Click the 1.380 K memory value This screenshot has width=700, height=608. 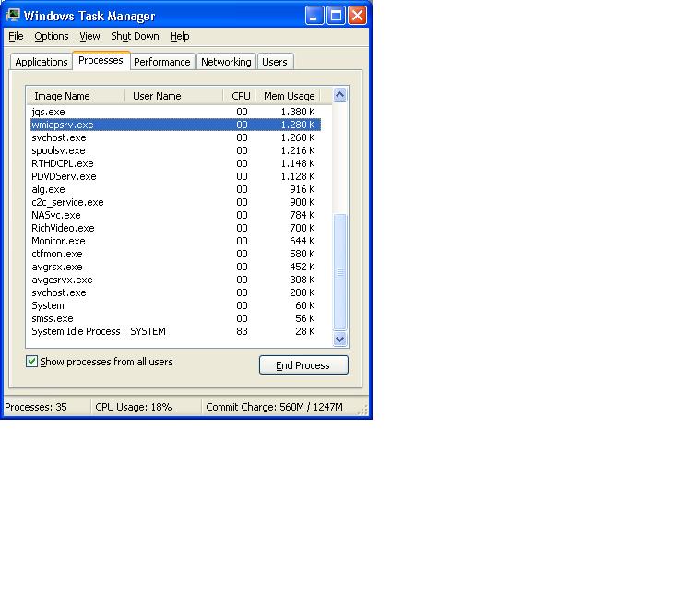298,112
